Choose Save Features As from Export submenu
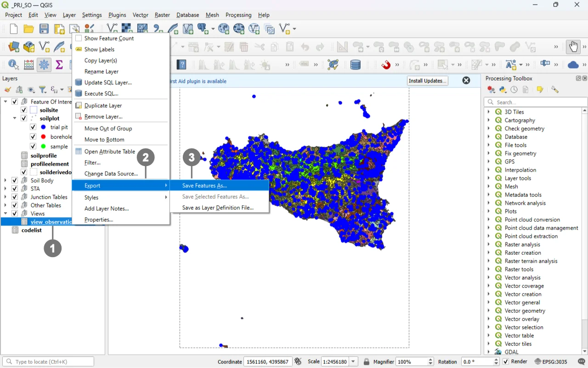 pos(204,185)
